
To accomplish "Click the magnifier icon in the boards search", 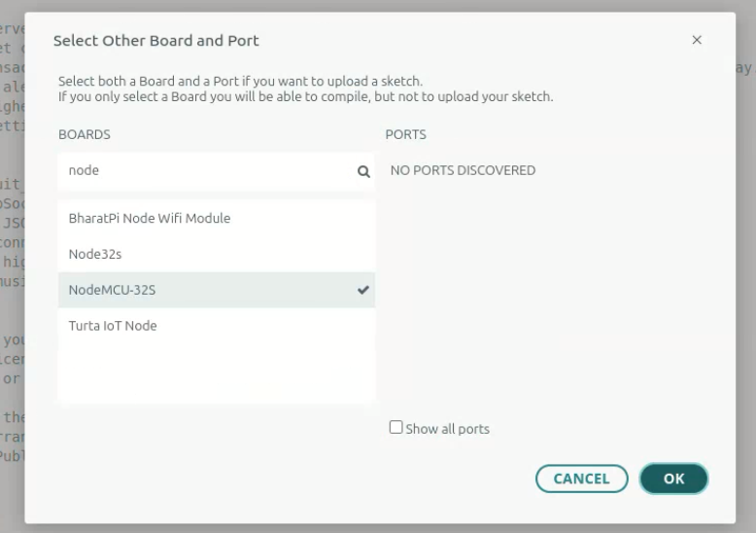I will pos(363,171).
